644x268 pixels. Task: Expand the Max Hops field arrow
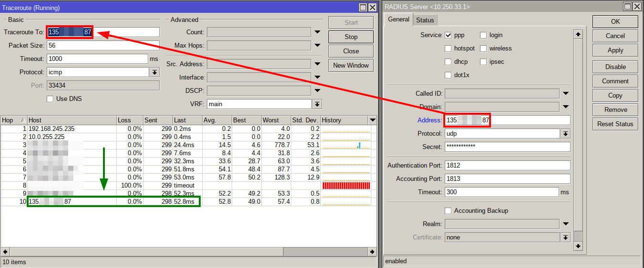[318, 46]
